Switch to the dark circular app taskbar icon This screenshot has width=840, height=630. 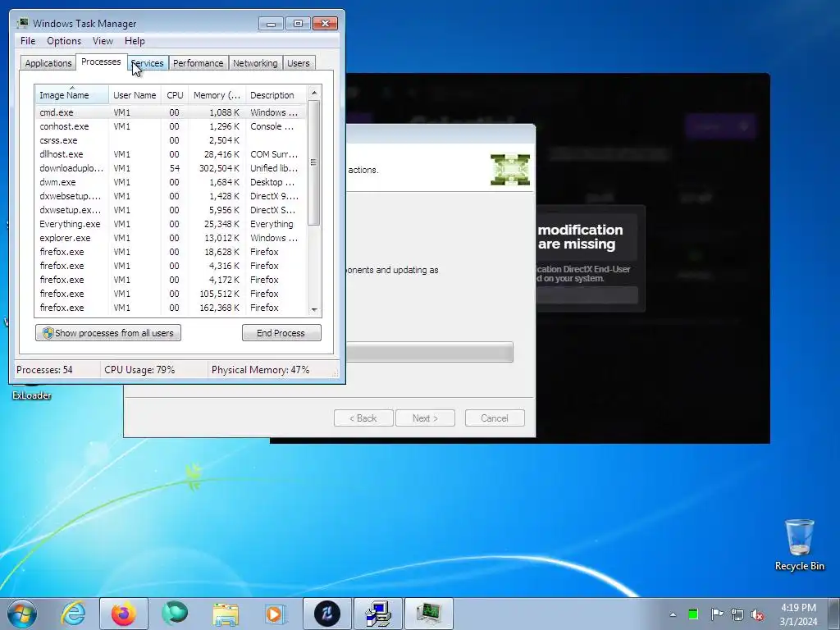coord(327,614)
